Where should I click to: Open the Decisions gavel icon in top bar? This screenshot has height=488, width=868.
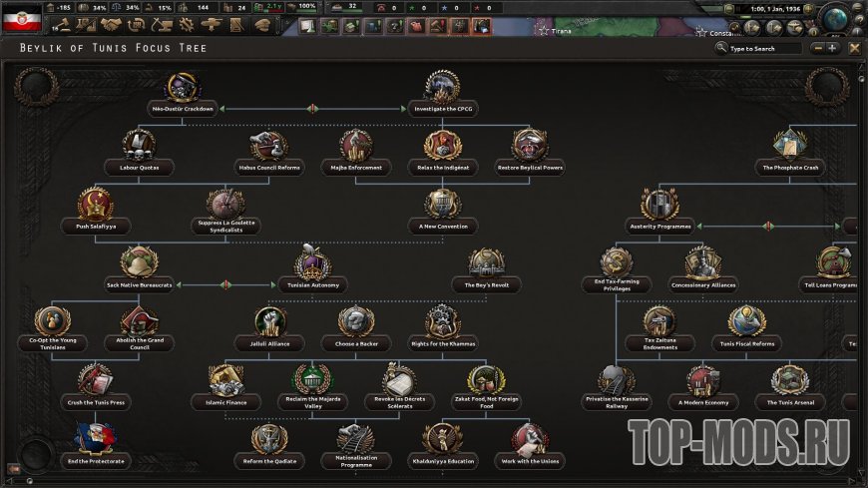coord(62,25)
